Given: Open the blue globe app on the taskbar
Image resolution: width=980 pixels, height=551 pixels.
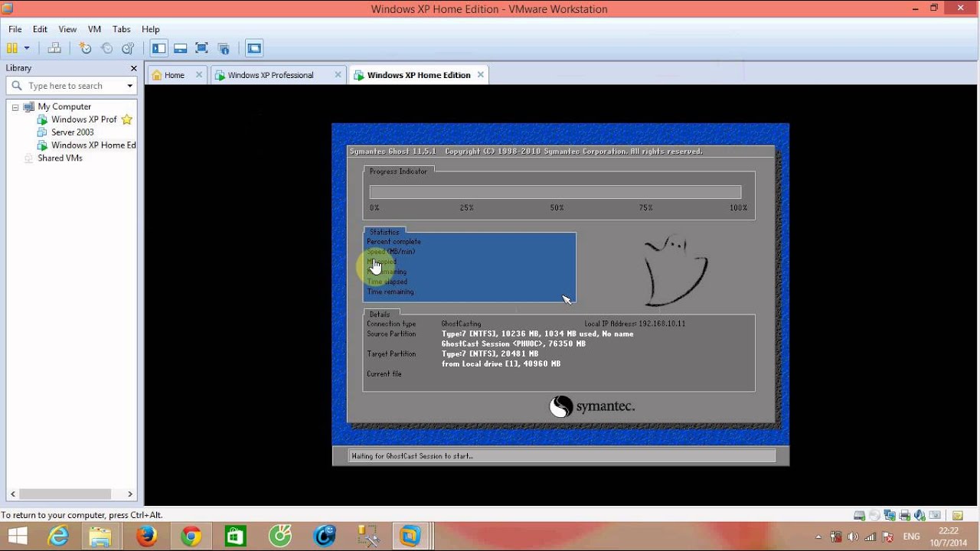Looking at the screenshot, I should 324,536.
